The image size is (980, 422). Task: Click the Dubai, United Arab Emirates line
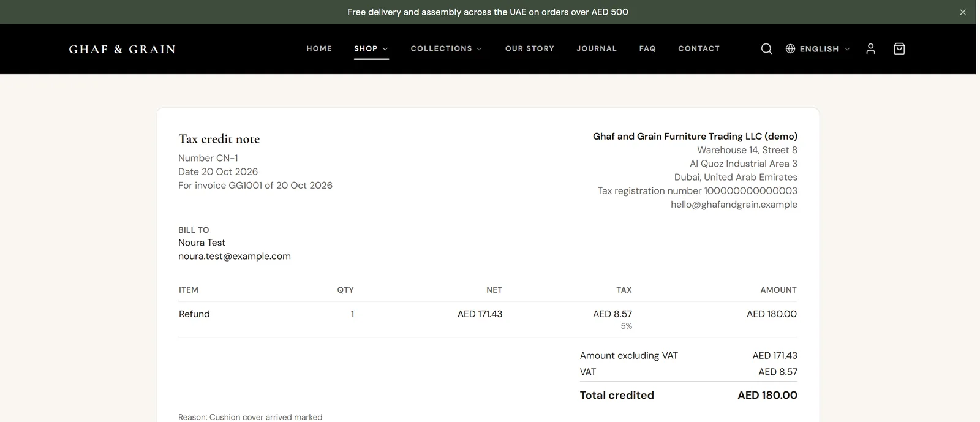[x=736, y=177]
